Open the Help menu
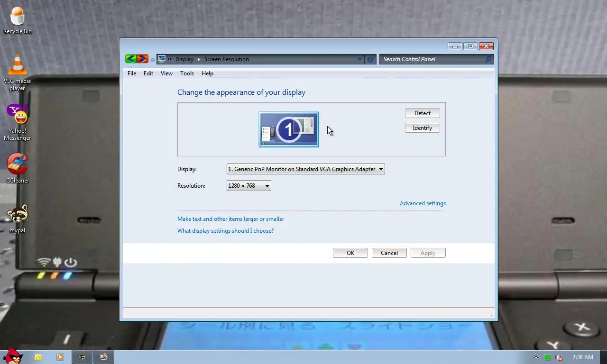This screenshot has height=364, width=607. tap(207, 73)
